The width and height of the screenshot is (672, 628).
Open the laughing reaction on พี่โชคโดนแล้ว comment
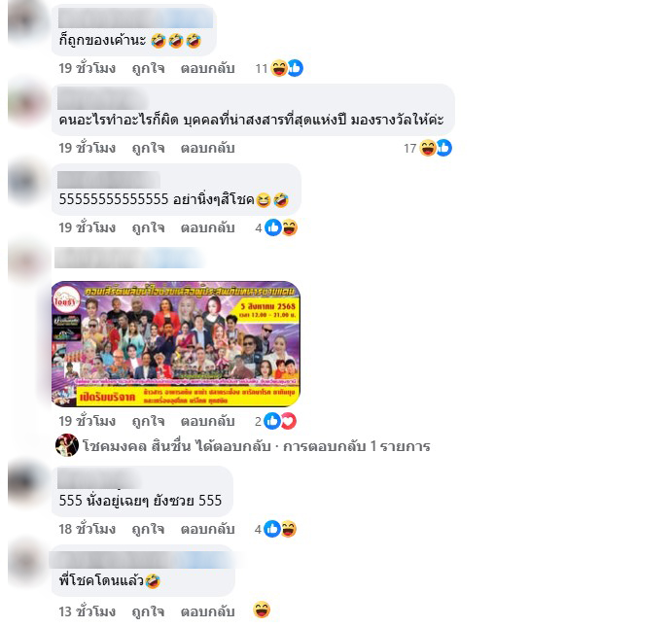(262, 610)
